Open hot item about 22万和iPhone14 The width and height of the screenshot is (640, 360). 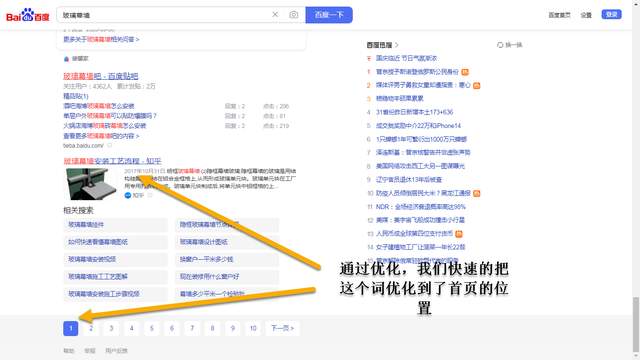[x=418, y=126]
